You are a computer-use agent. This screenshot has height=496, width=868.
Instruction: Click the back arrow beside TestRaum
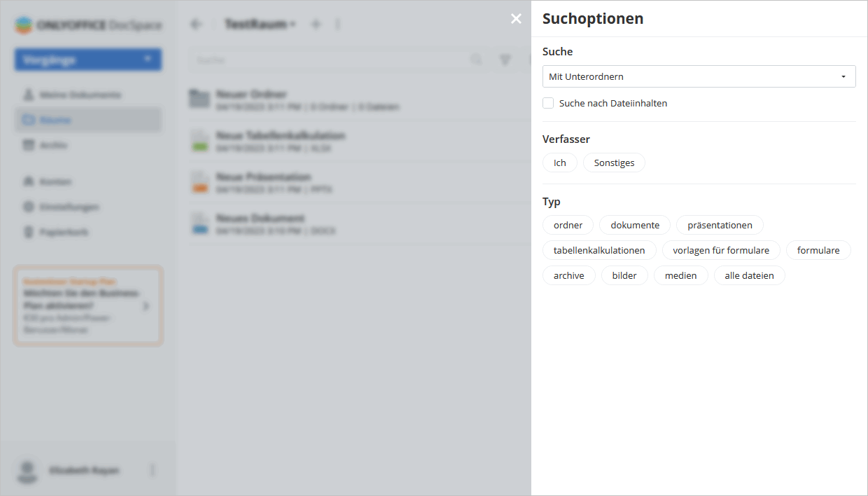(196, 25)
